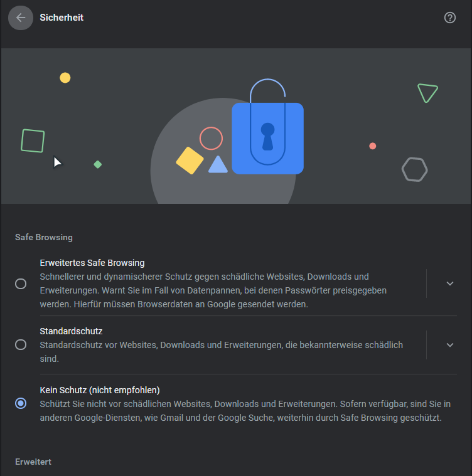Expand the Erweitertes Safe Browsing details chevron
Viewport: 472px width, 476px height.
pos(450,283)
